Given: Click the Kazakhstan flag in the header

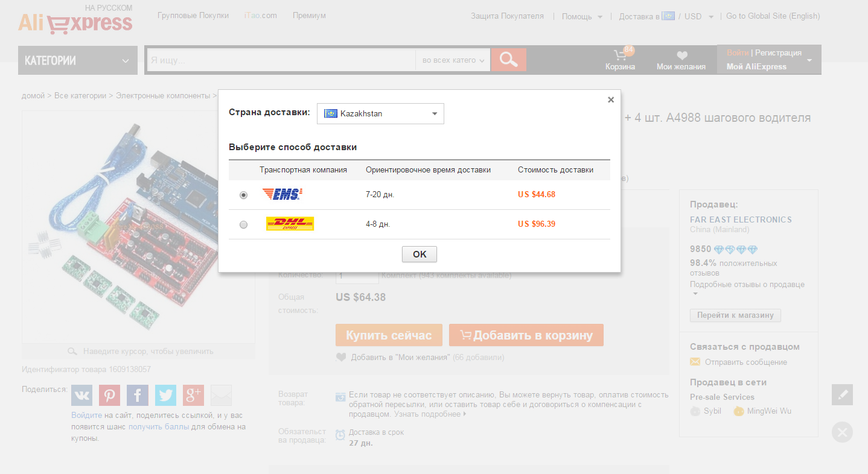Looking at the screenshot, I should click(668, 16).
